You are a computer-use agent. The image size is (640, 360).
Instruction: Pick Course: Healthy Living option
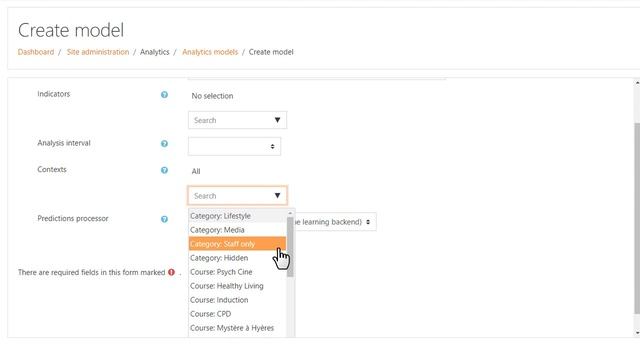[x=238, y=286]
